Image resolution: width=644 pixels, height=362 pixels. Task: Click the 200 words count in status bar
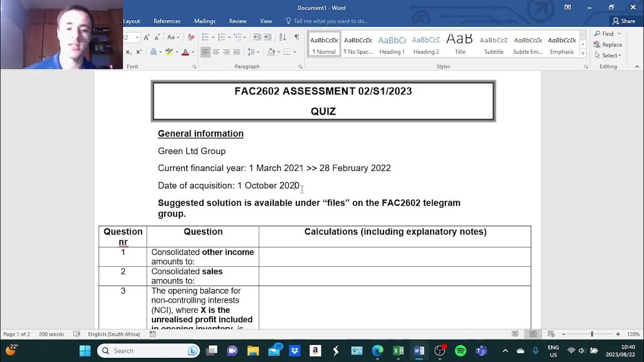pyautogui.click(x=51, y=334)
